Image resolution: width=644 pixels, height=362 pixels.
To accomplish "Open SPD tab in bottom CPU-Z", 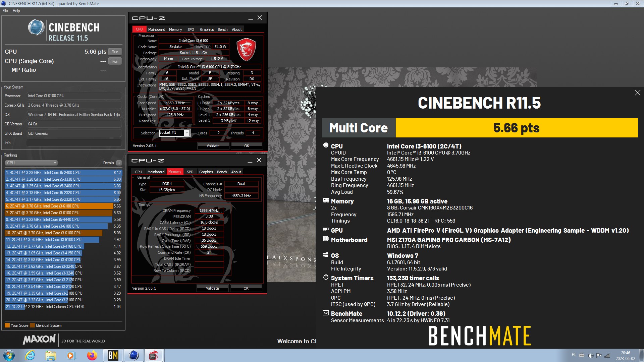I will (190, 172).
